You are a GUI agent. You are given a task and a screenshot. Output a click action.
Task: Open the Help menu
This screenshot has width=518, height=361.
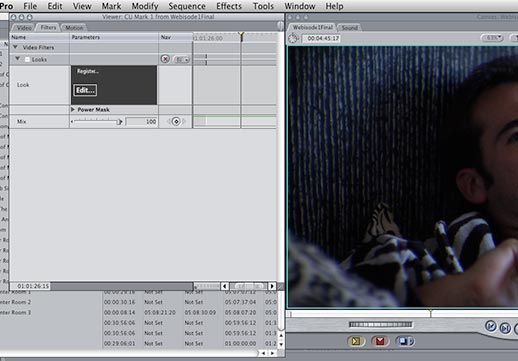coord(334,6)
